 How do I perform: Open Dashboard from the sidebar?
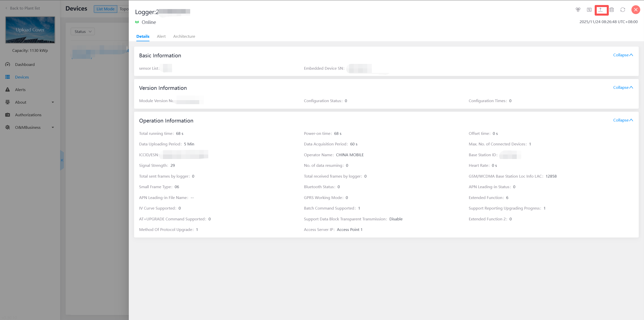25,64
